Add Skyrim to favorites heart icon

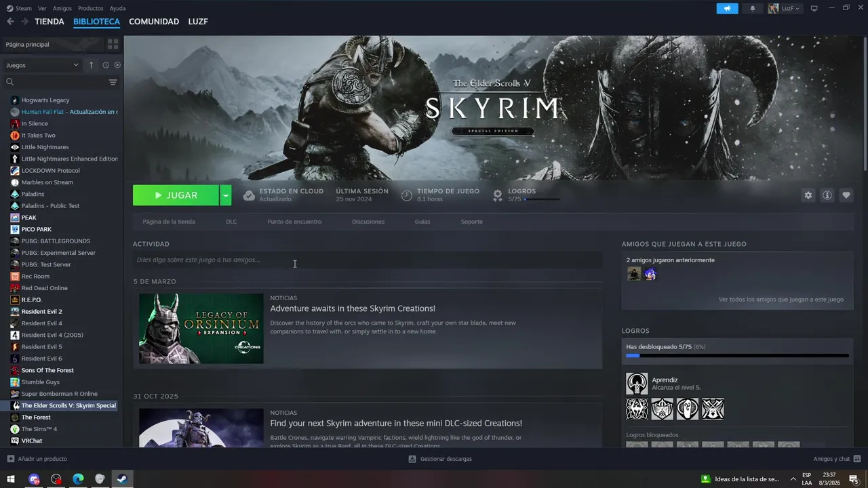(846, 195)
